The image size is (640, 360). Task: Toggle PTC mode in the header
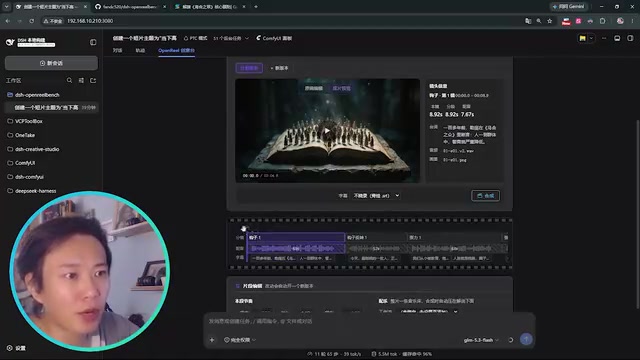coord(196,38)
